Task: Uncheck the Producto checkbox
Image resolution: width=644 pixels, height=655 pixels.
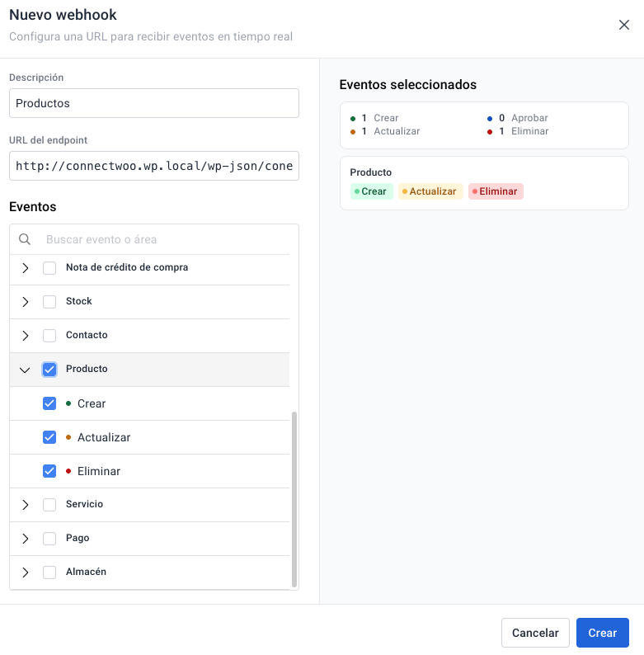Action: pos(49,370)
